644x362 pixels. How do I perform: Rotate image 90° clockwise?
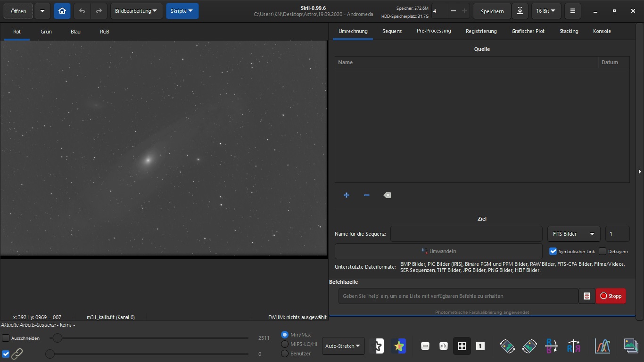529,346
